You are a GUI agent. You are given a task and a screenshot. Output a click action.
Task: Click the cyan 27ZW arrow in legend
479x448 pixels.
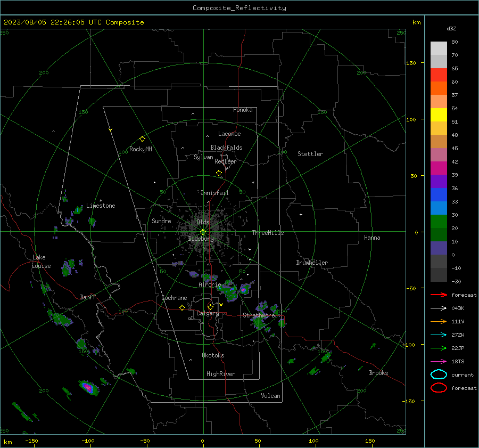(x=439, y=335)
